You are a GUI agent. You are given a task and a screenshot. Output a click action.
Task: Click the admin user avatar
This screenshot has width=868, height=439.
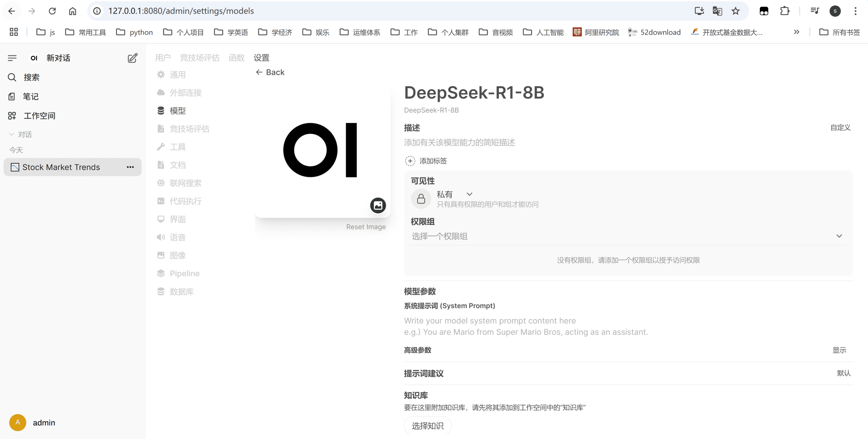18,422
